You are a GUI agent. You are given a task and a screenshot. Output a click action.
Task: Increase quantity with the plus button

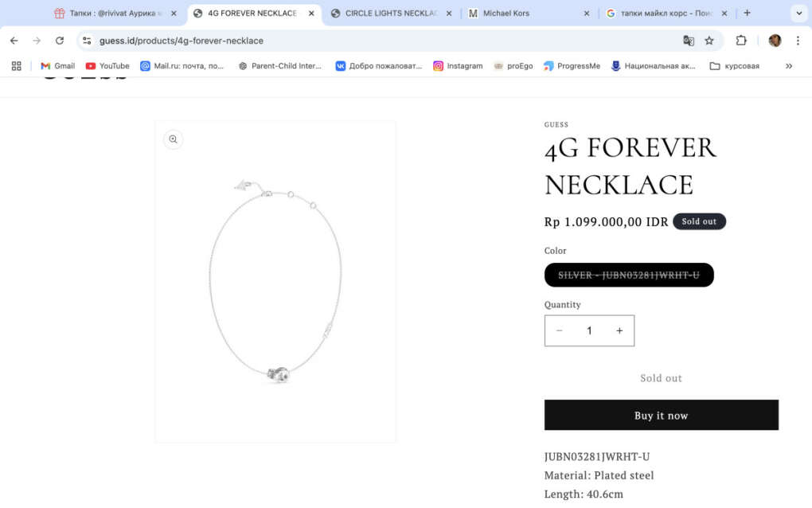pyautogui.click(x=619, y=330)
